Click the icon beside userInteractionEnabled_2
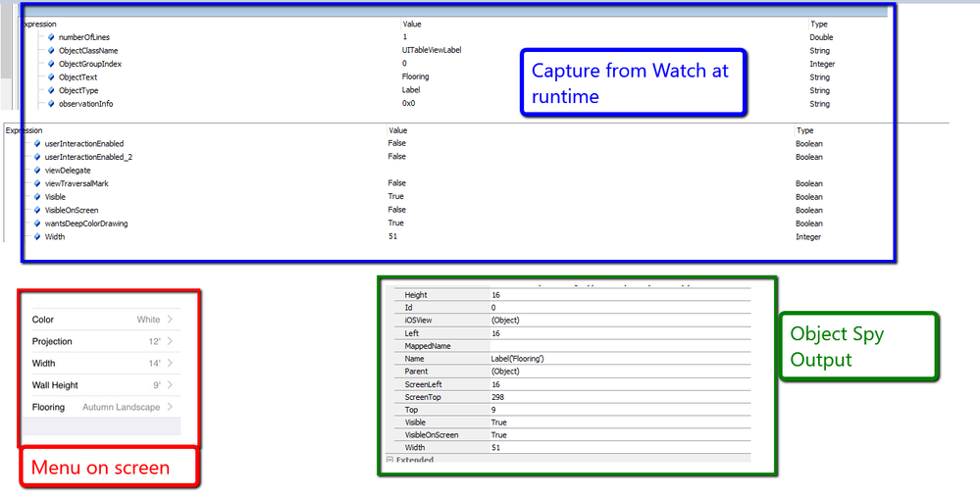The image size is (980, 498). point(37,157)
